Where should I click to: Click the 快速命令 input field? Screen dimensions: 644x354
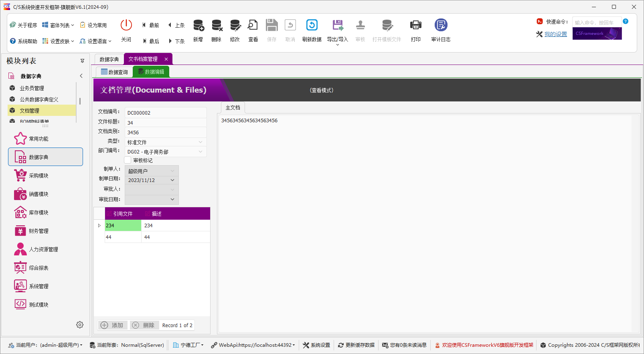click(597, 22)
